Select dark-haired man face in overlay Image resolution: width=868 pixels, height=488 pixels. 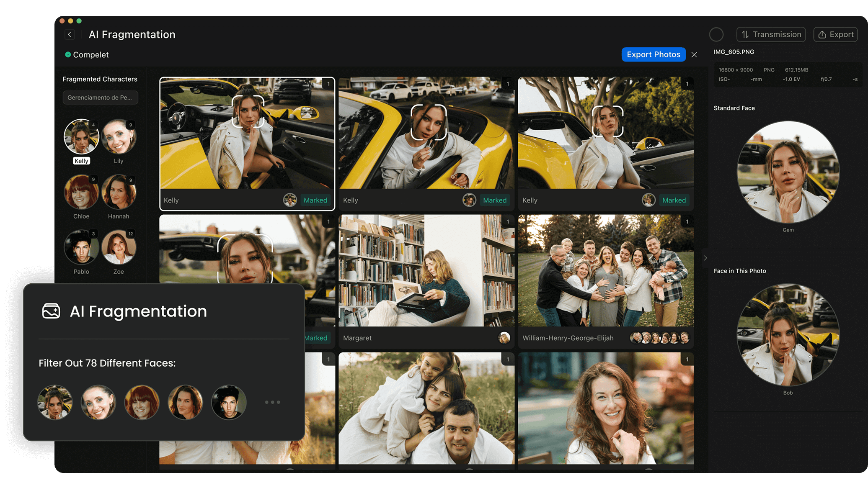229,402
